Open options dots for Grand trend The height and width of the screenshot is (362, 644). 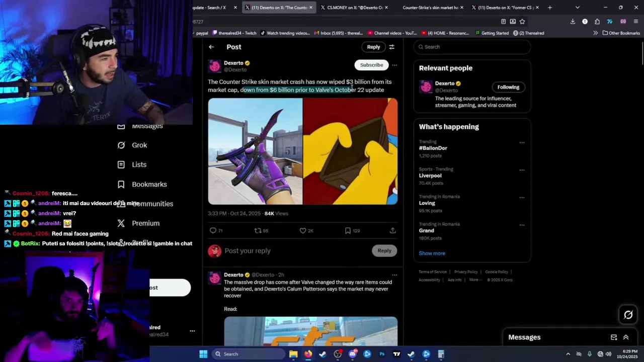(522, 225)
